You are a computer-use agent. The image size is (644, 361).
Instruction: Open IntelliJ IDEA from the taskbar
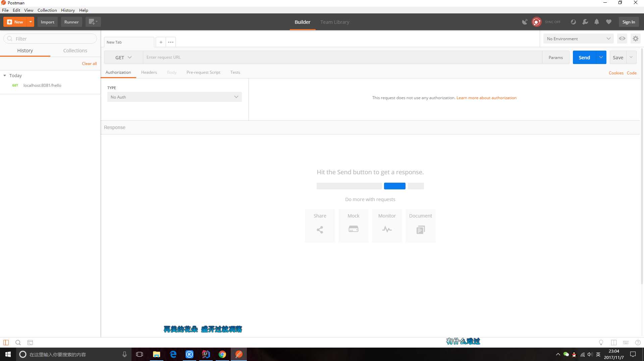click(206, 354)
